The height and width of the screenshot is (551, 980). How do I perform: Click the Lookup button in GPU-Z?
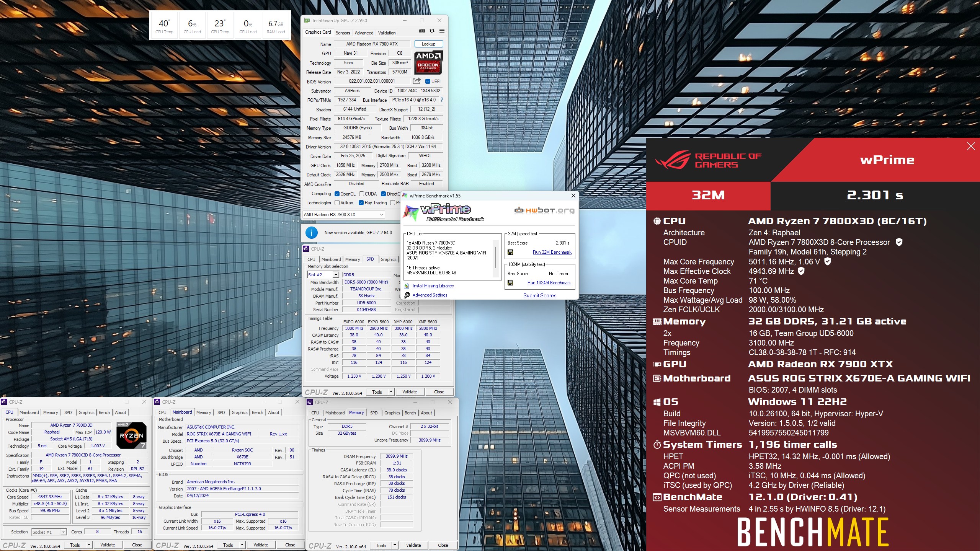(x=428, y=44)
